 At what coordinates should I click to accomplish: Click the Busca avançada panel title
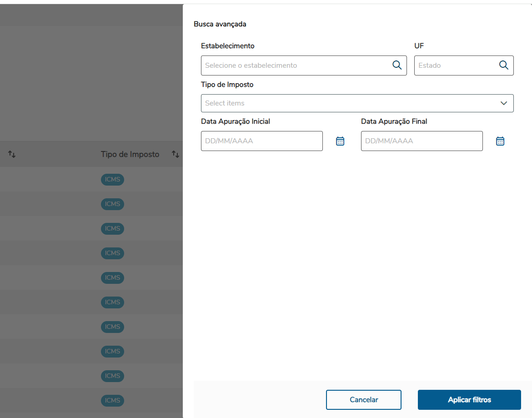pos(220,24)
